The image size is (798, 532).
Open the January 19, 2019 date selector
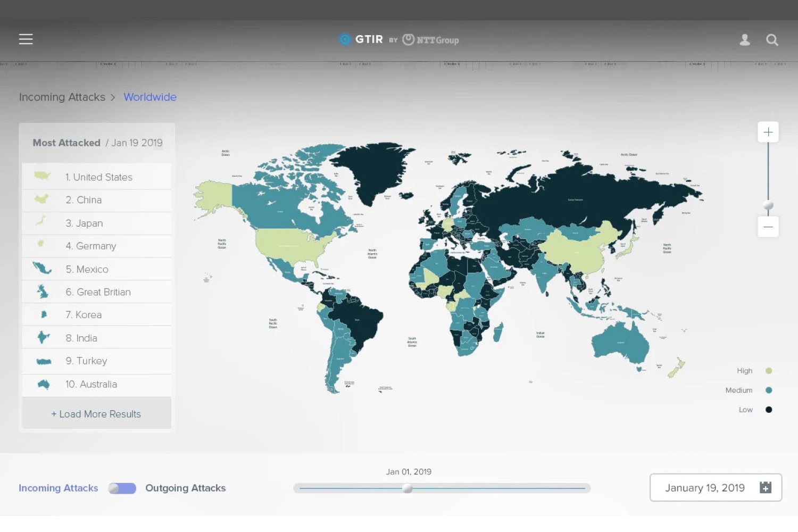point(716,488)
